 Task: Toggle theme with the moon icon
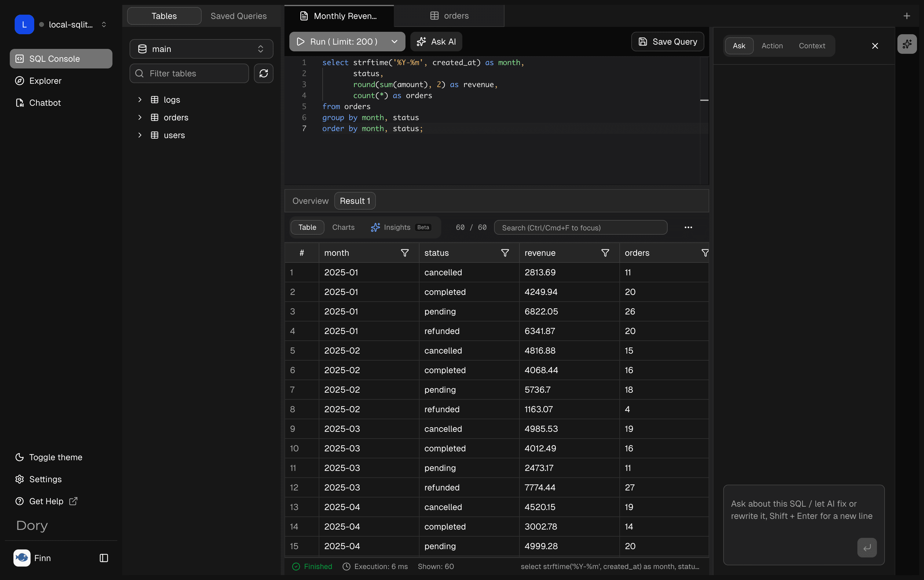pyautogui.click(x=20, y=457)
